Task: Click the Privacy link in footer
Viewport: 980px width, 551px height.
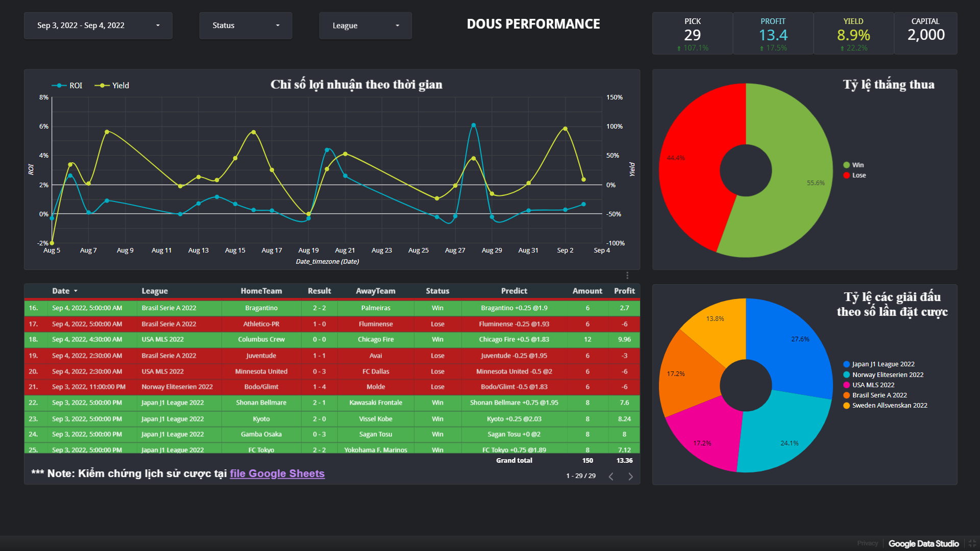Action: [x=867, y=543]
